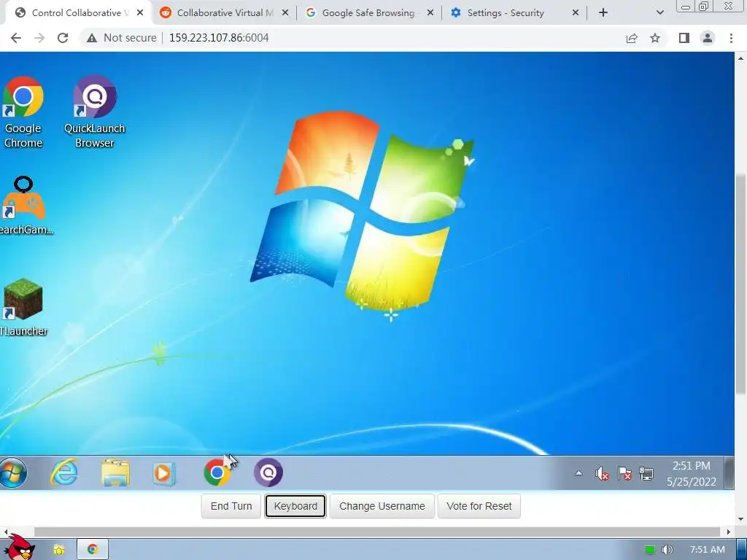The width and height of the screenshot is (747, 560).
Task: Click Chrome button on host taskbar
Action: coord(93,550)
